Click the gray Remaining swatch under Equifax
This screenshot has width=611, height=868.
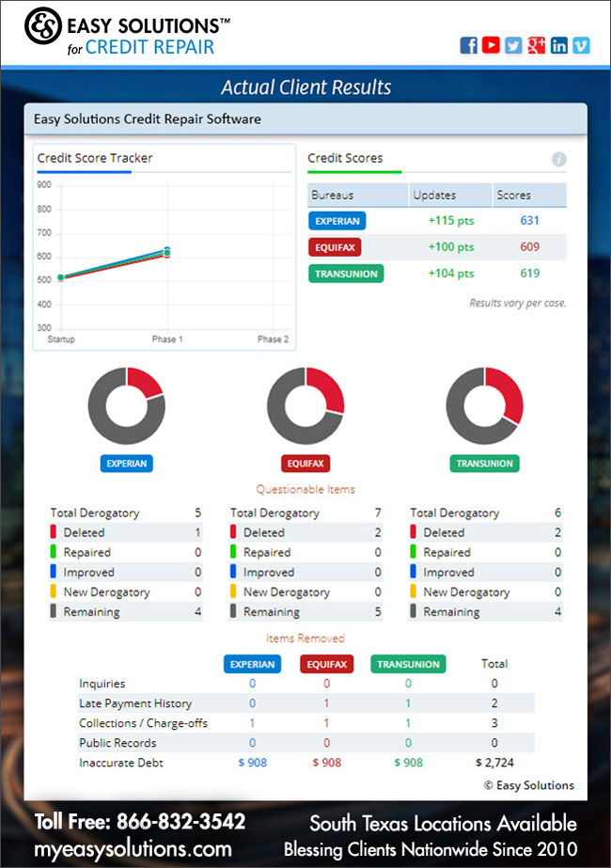(x=233, y=611)
